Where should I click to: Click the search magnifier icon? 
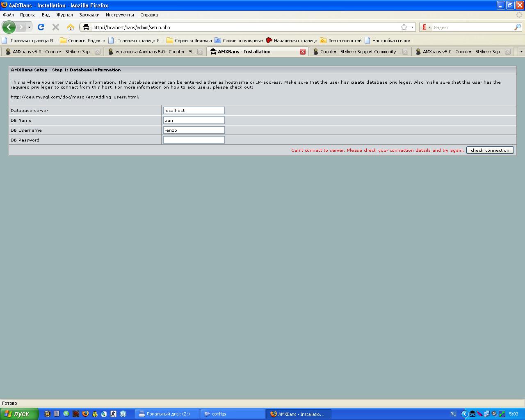(518, 27)
